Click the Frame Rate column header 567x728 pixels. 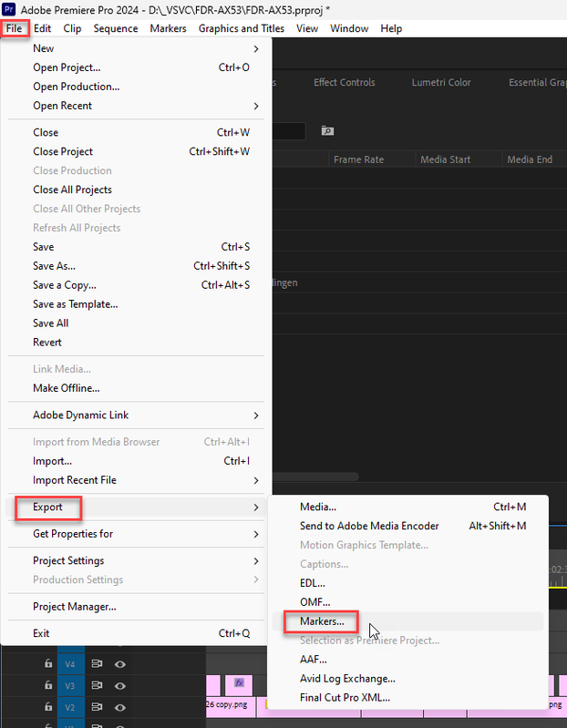pos(372,159)
